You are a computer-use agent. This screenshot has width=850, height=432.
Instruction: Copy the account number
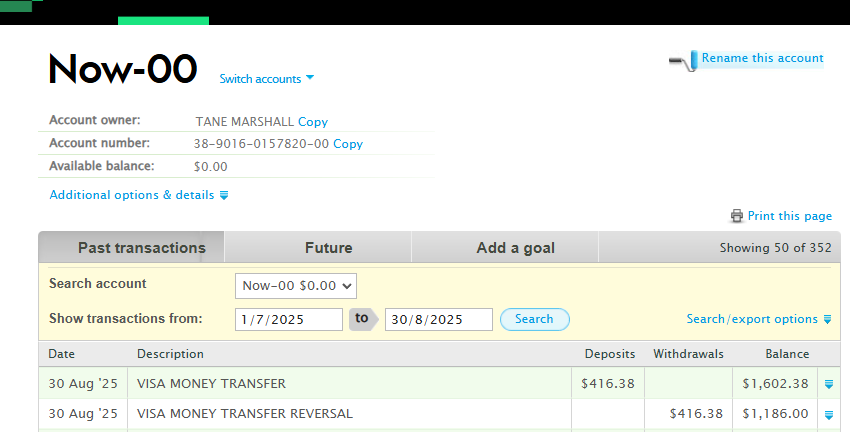pyautogui.click(x=347, y=144)
